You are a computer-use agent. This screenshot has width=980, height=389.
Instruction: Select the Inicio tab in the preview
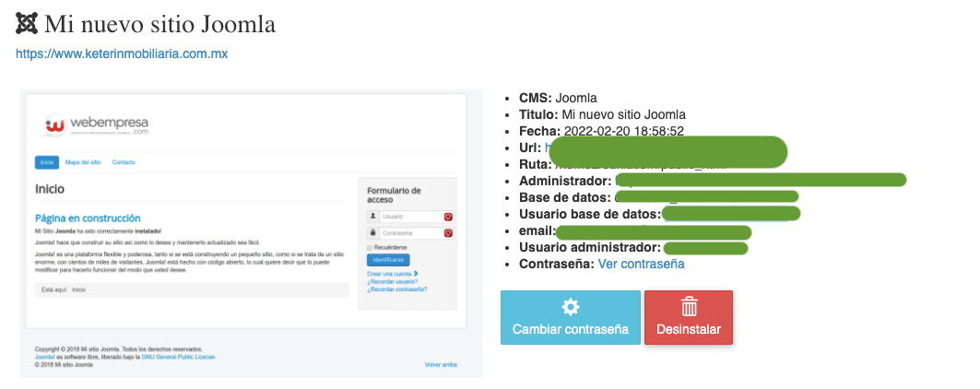pos(47,162)
